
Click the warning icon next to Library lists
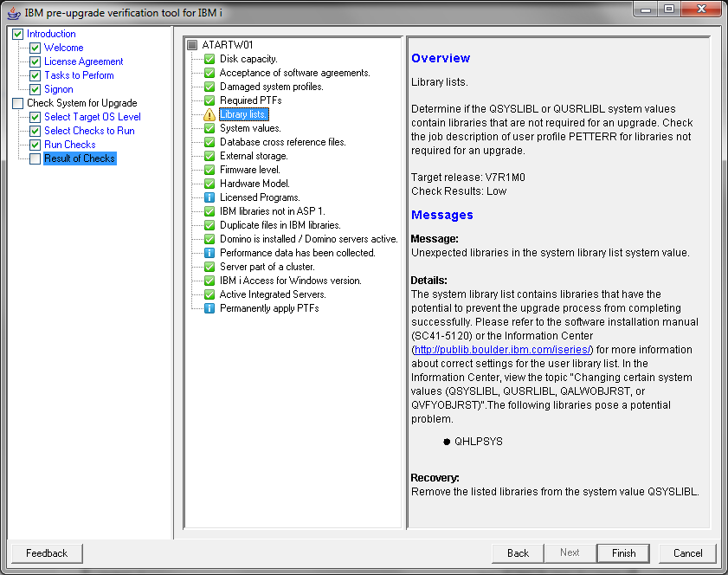(209, 114)
